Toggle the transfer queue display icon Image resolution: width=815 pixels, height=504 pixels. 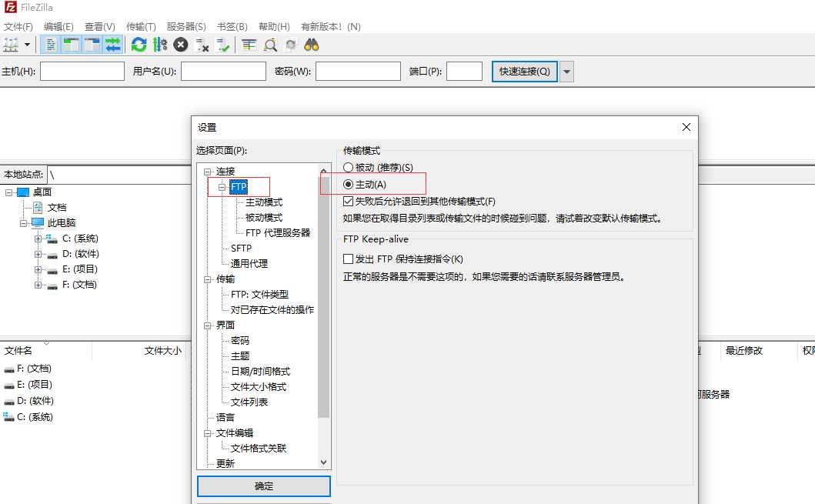point(112,45)
